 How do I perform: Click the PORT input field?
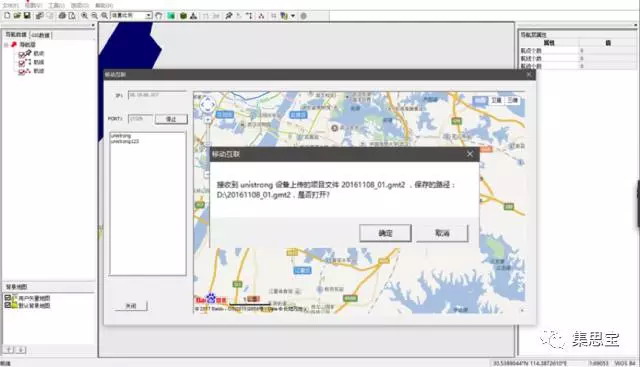[140, 119]
